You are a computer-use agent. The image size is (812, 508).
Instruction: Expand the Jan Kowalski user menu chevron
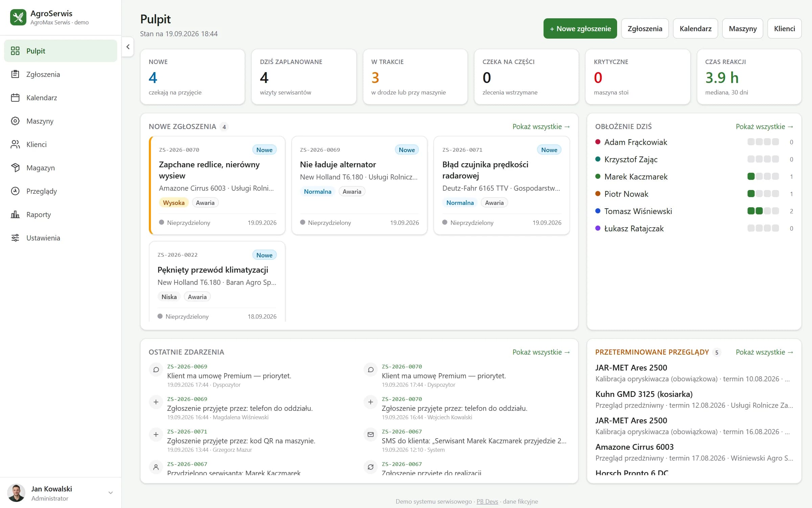(110, 493)
